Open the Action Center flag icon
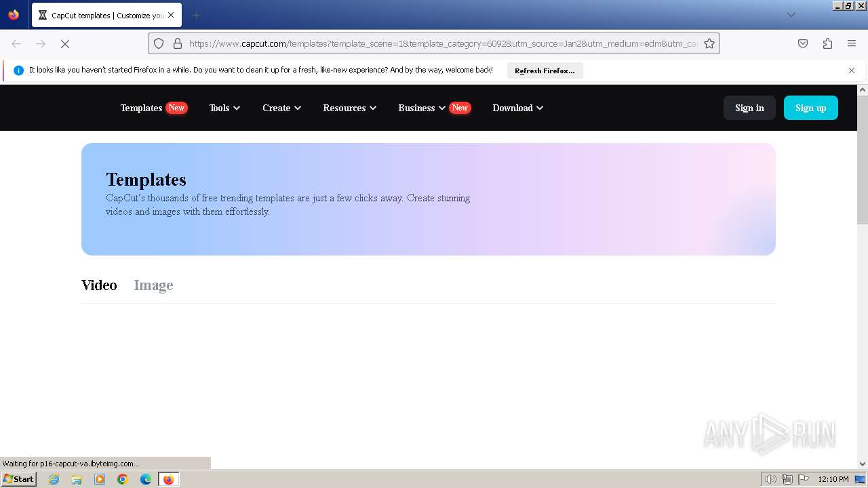868x488 pixels. [804, 479]
